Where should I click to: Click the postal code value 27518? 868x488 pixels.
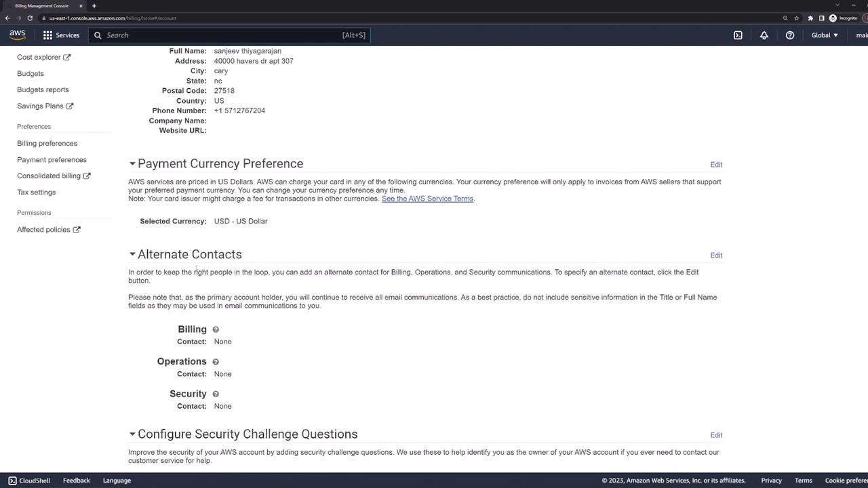224,91
